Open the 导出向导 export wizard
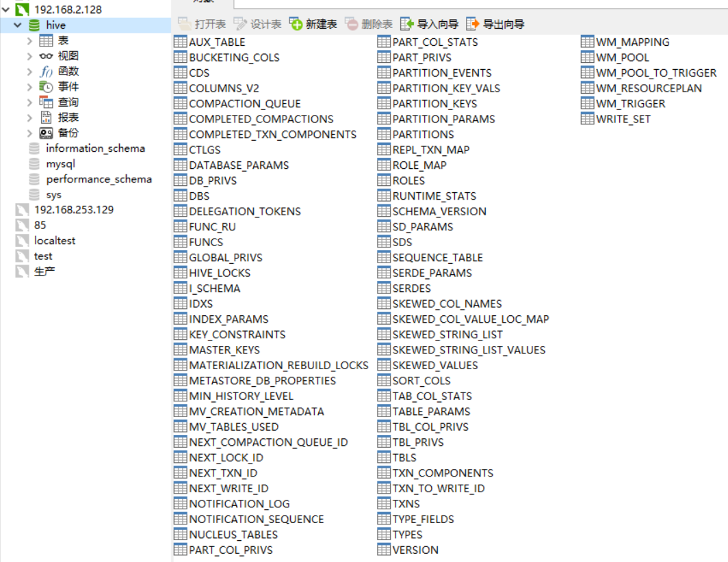728x562 pixels. pyautogui.click(x=495, y=24)
